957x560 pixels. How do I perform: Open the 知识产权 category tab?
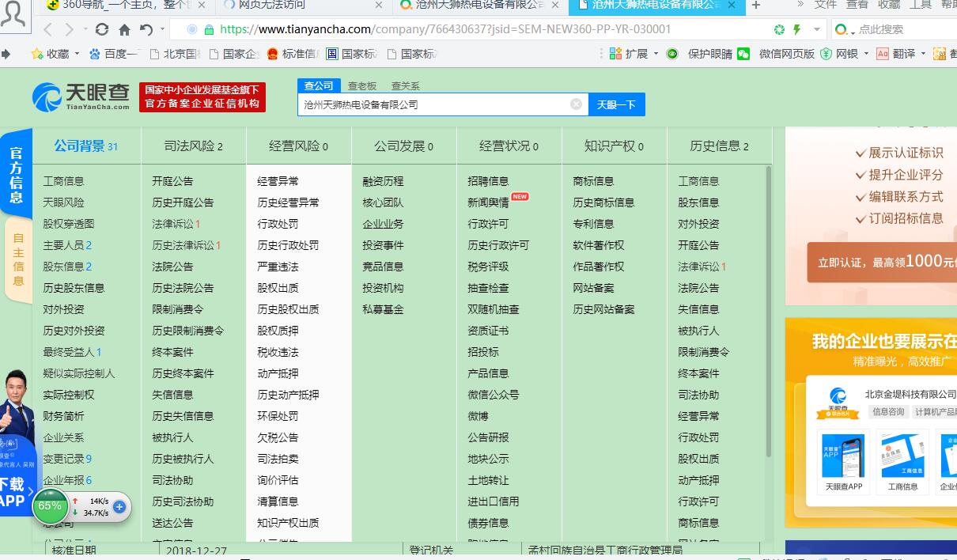(x=615, y=146)
